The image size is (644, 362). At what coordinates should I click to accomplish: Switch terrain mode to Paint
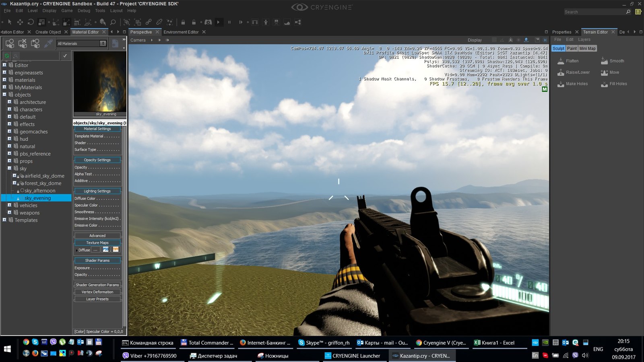click(x=572, y=48)
